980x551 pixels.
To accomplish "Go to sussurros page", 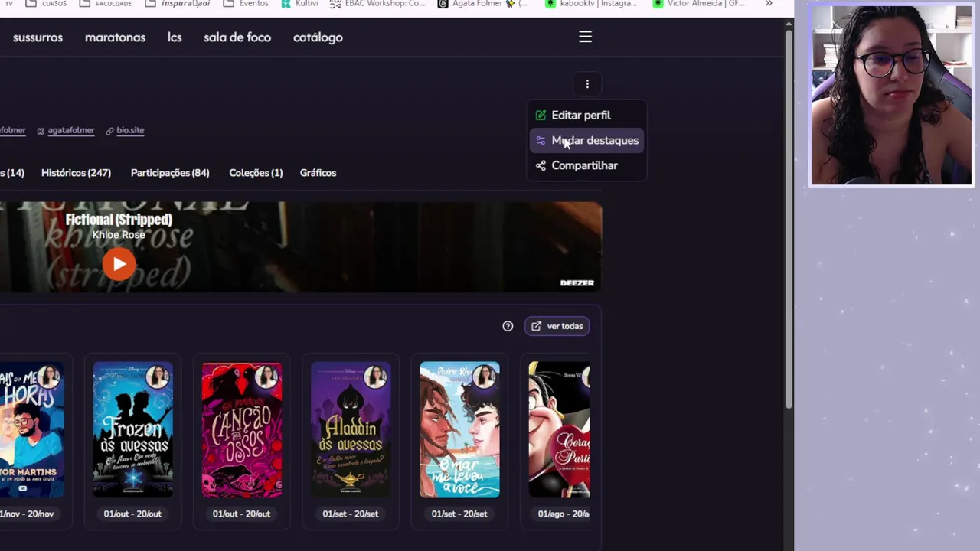I will coord(38,37).
